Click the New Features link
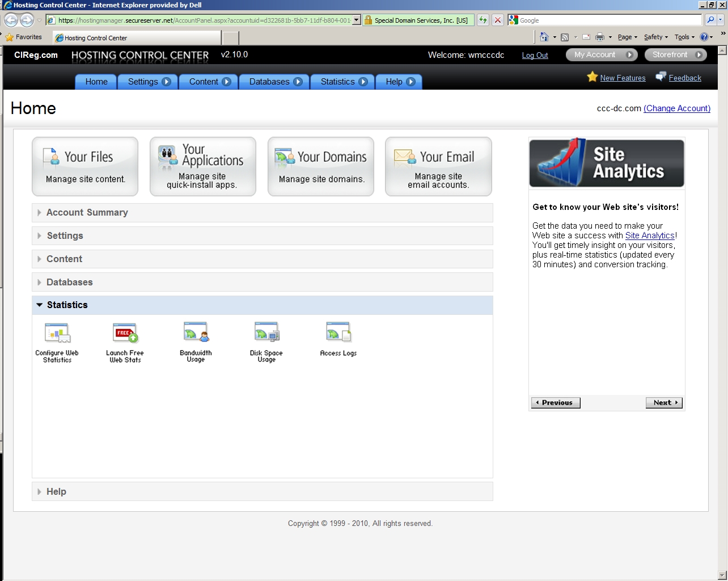This screenshot has height=581, width=728. pos(623,78)
